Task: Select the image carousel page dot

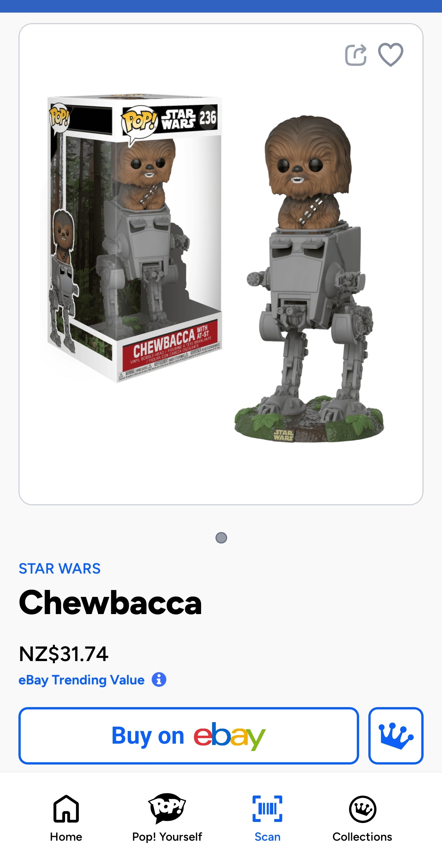Action: [221, 537]
